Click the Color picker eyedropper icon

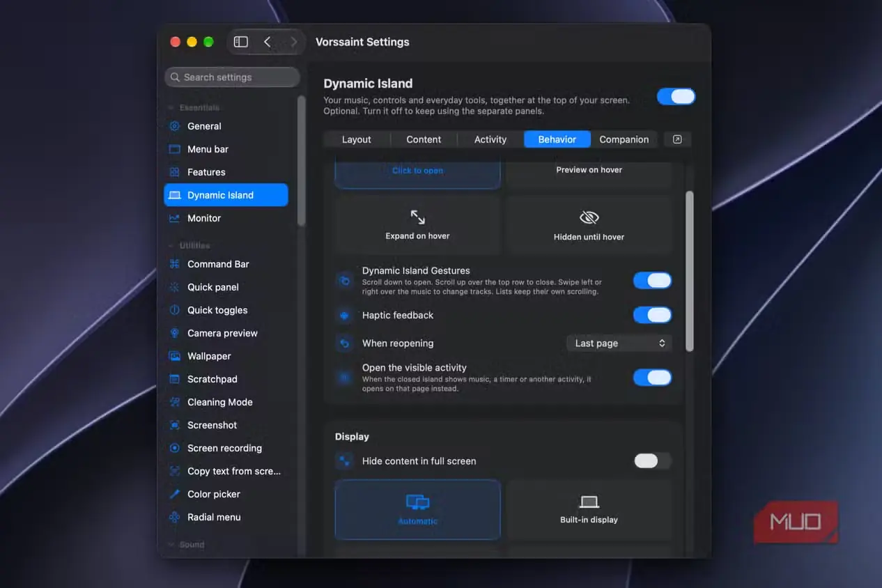174,494
